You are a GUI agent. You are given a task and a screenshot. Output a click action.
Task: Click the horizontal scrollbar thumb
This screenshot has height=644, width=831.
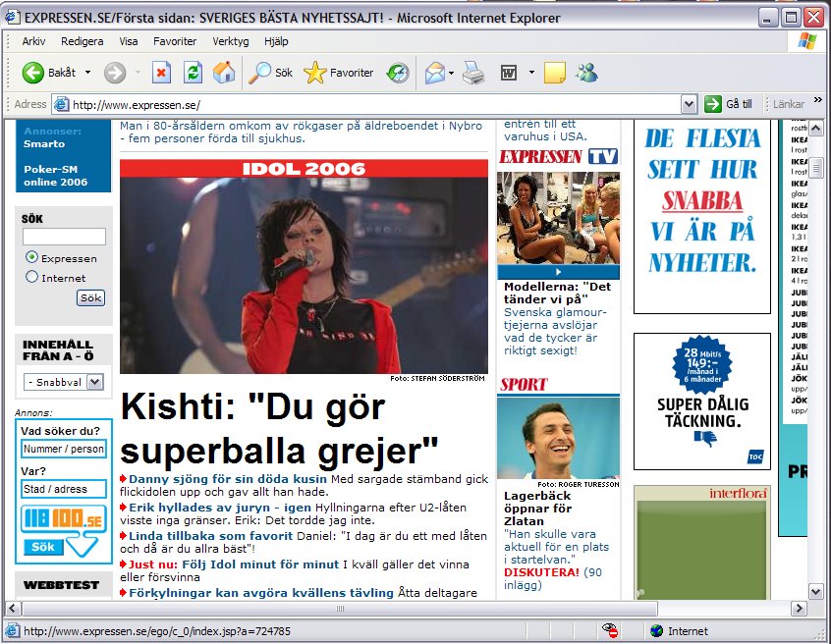click(x=339, y=609)
